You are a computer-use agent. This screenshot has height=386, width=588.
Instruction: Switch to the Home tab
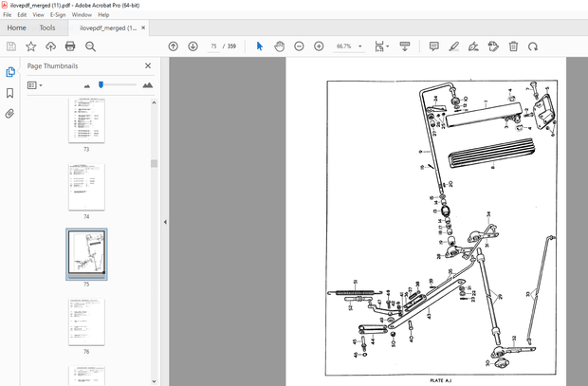coord(16,28)
